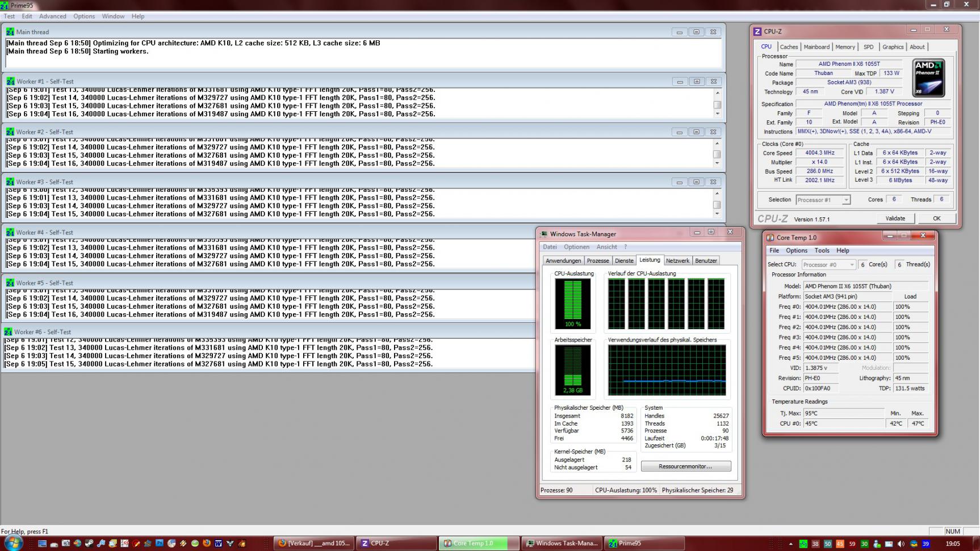The width and height of the screenshot is (980, 551).
Task: Click the Core VID value 1.387 V
Action: [884, 91]
